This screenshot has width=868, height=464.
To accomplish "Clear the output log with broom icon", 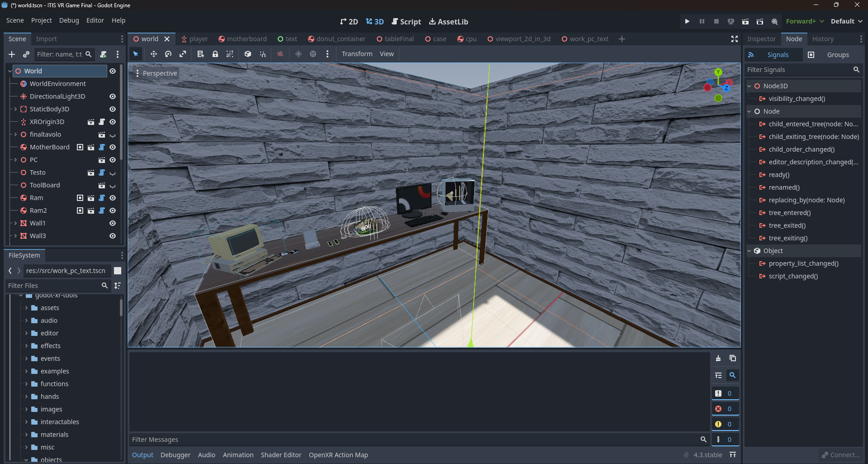I will (x=718, y=358).
